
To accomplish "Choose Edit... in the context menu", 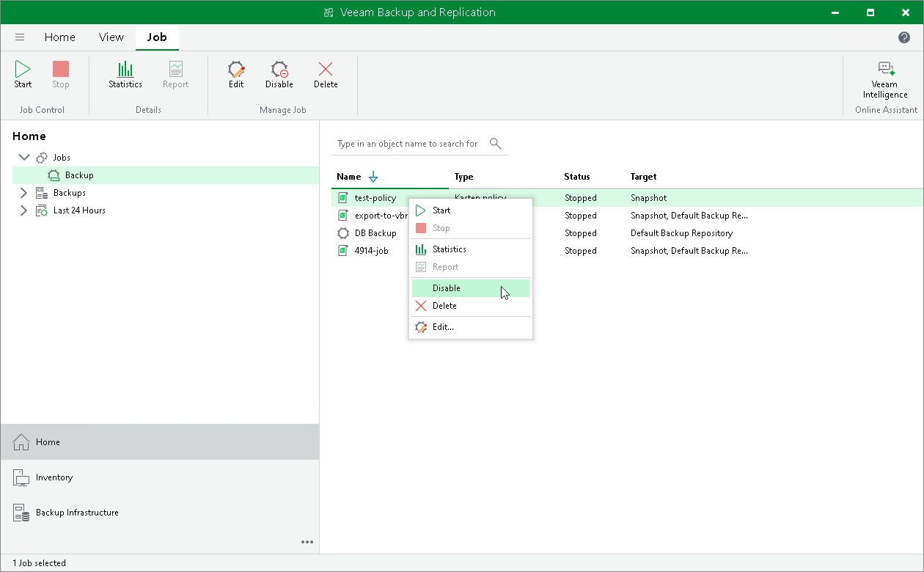I will click(471, 327).
